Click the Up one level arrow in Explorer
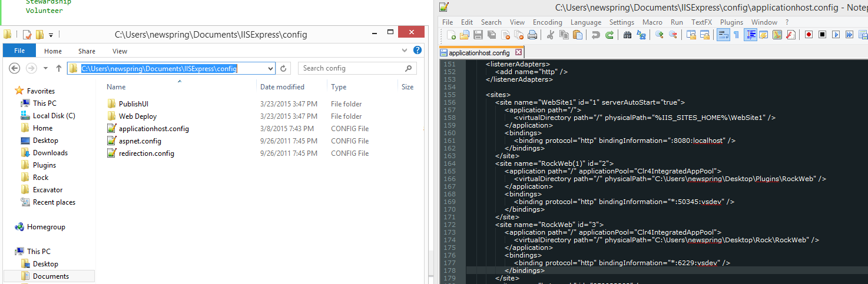 [59, 68]
